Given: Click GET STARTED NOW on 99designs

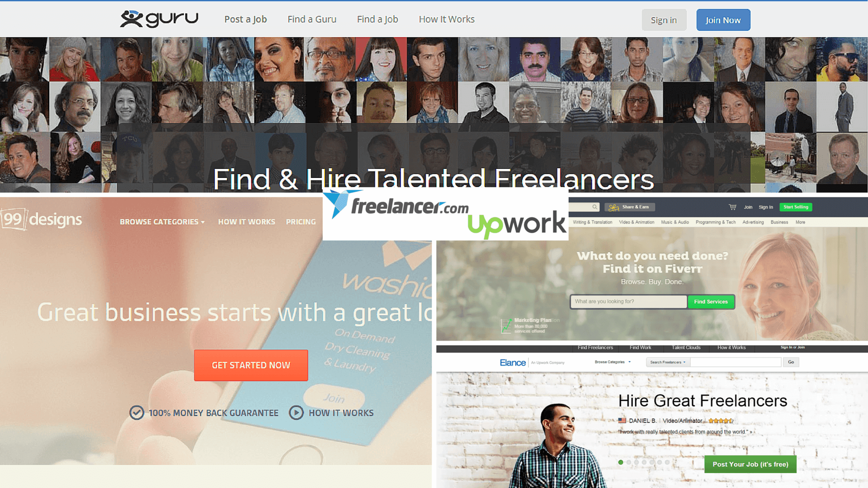Looking at the screenshot, I should pyautogui.click(x=251, y=365).
